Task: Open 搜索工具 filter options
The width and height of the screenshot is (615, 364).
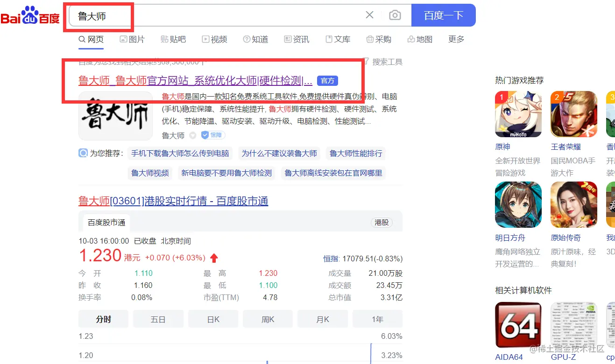Action: click(x=382, y=62)
